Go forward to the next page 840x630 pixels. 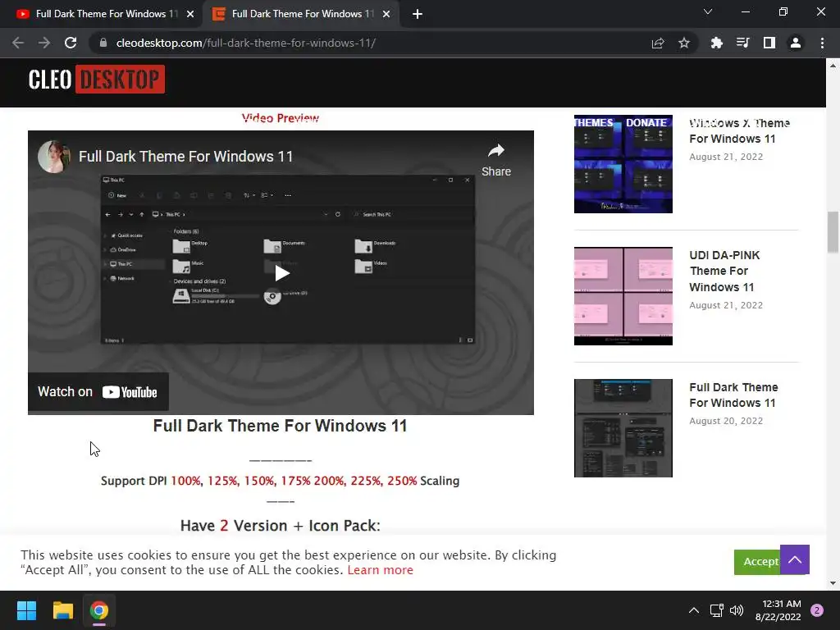(x=44, y=43)
